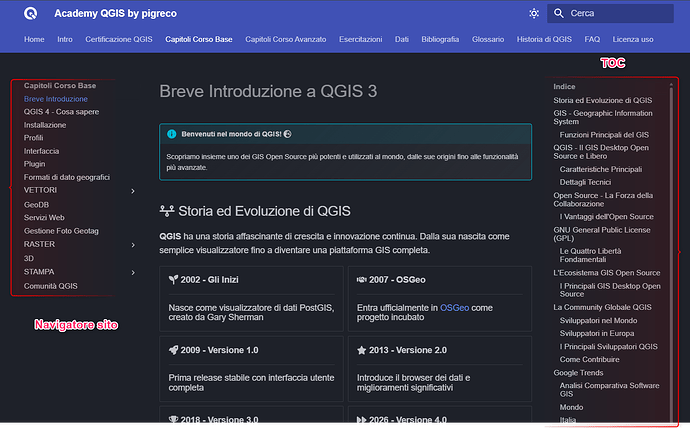
Task: Click the TOC panel scrollbar
Action: click(x=671, y=252)
